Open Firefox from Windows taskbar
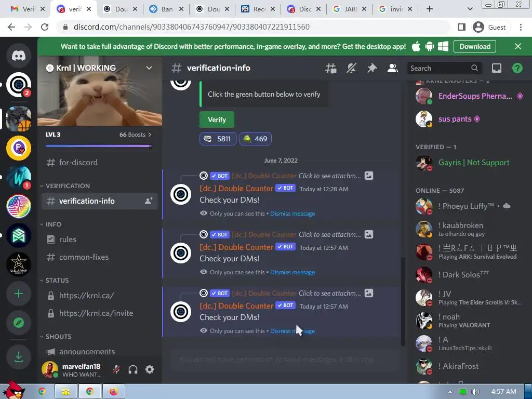The height and width of the screenshot is (399, 532). (113, 392)
